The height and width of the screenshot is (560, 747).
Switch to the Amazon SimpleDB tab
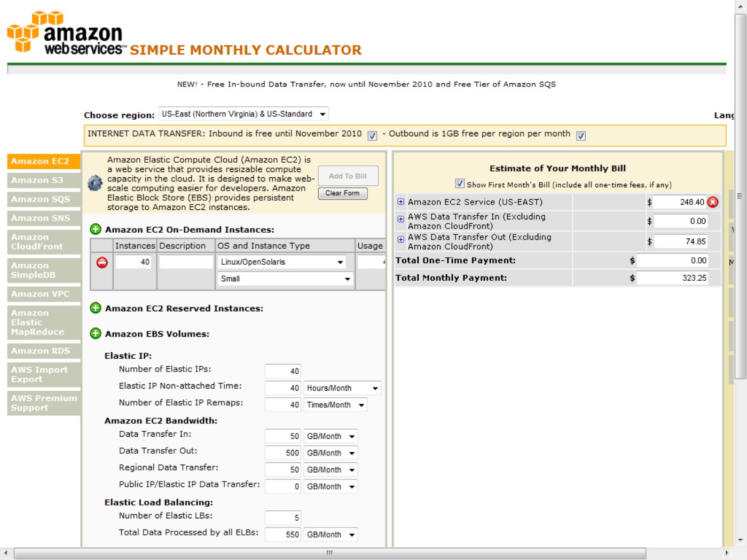(x=44, y=270)
